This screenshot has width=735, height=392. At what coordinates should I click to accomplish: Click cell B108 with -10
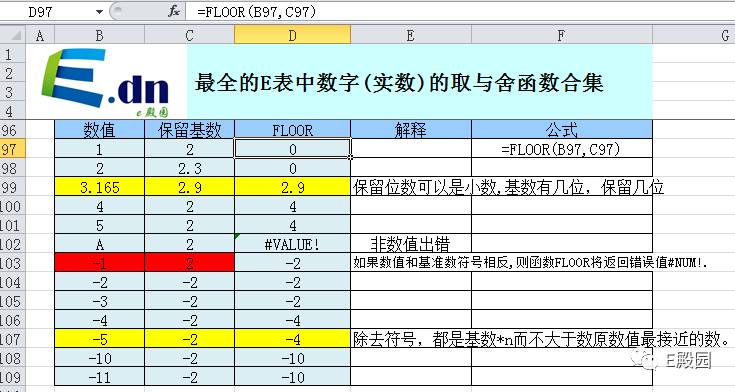click(x=99, y=358)
